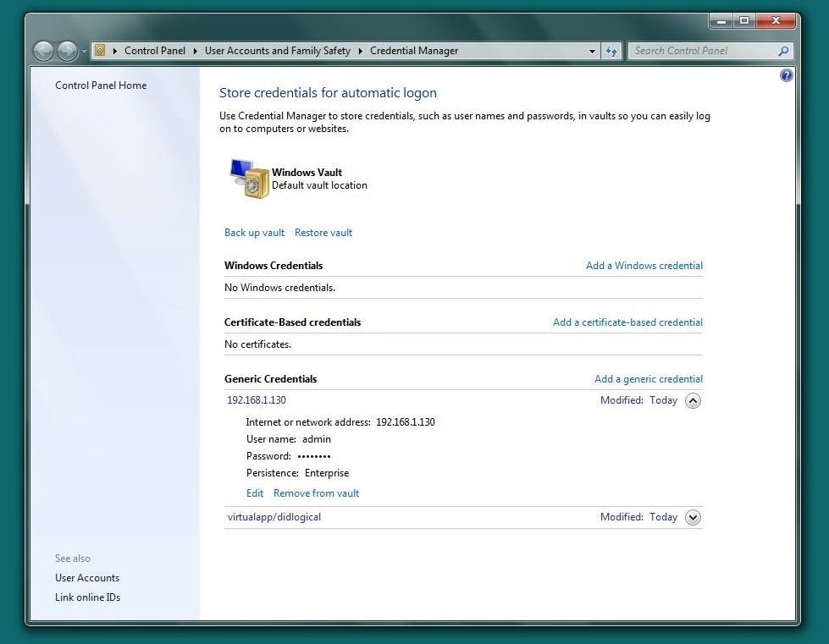This screenshot has height=644, width=829.
Task: Select User Accounts and Family Safety breadcrumb
Action: [x=278, y=51]
